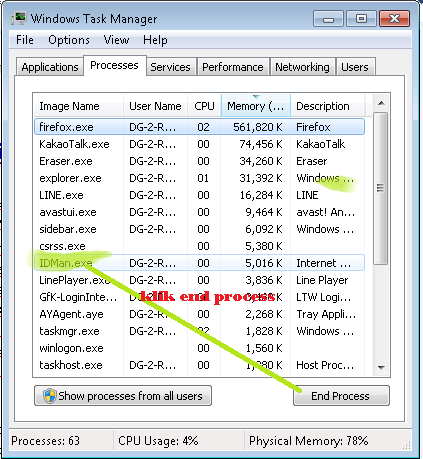Viewport: 423px width, 459px height.
Task: Click the avast! An... description cell
Action: click(326, 212)
